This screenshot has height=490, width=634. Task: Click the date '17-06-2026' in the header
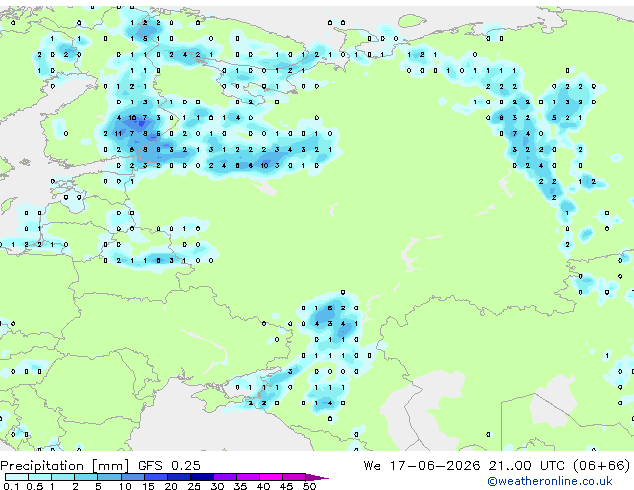coord(435,466)
